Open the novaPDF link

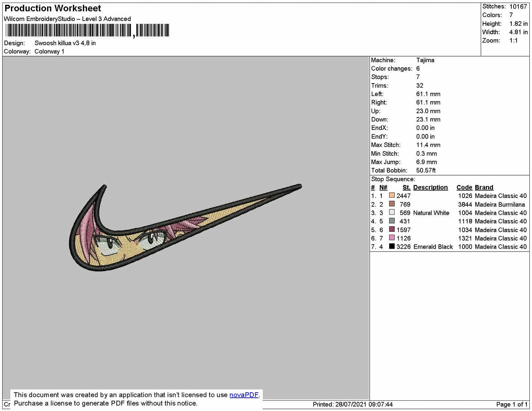tap(244, 395)
